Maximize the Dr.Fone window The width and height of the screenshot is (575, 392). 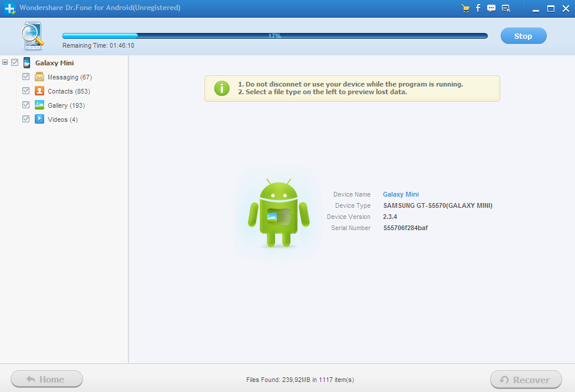coord(551,8)
